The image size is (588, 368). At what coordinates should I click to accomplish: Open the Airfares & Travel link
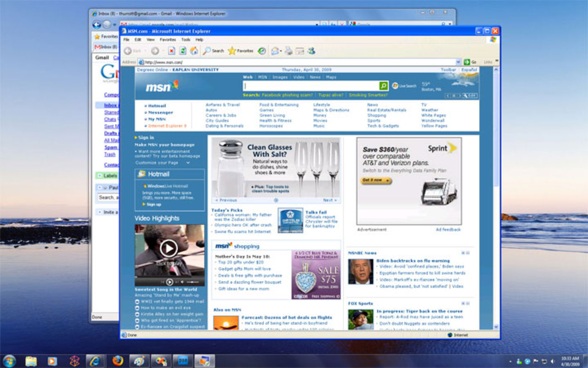pyautogui.click(x=223, y=105)
